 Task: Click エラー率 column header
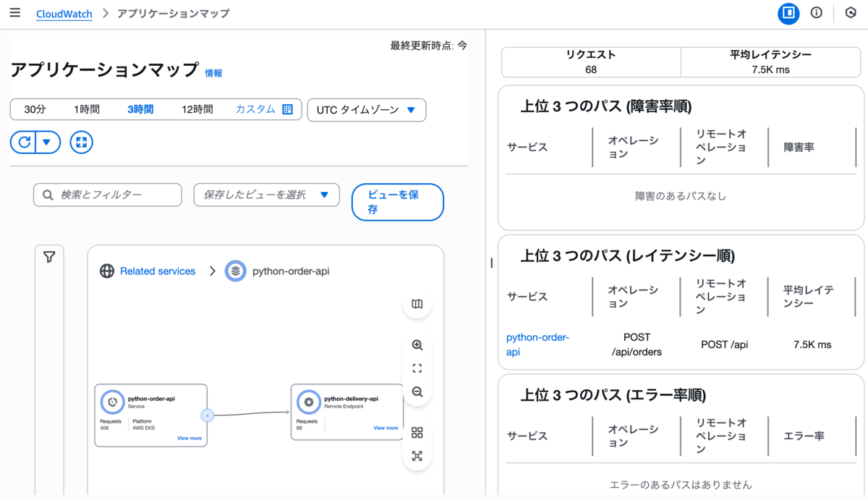pos(804,436)
